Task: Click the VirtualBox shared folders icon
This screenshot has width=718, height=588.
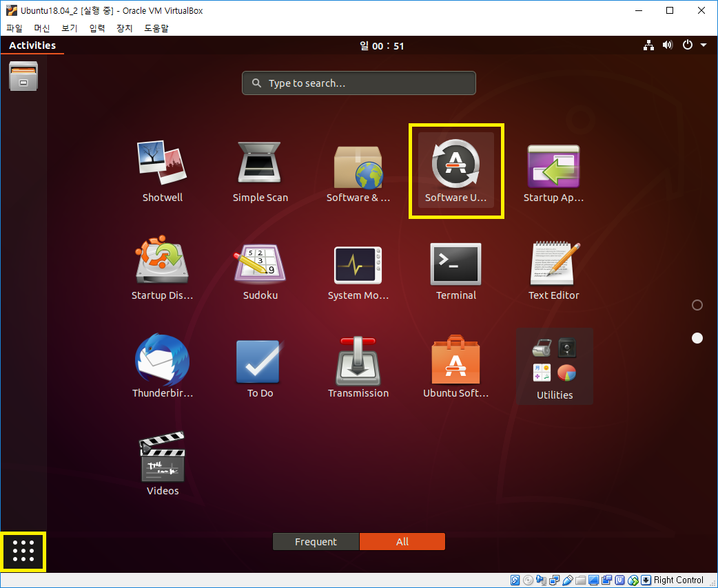Action: coord(581,580)
